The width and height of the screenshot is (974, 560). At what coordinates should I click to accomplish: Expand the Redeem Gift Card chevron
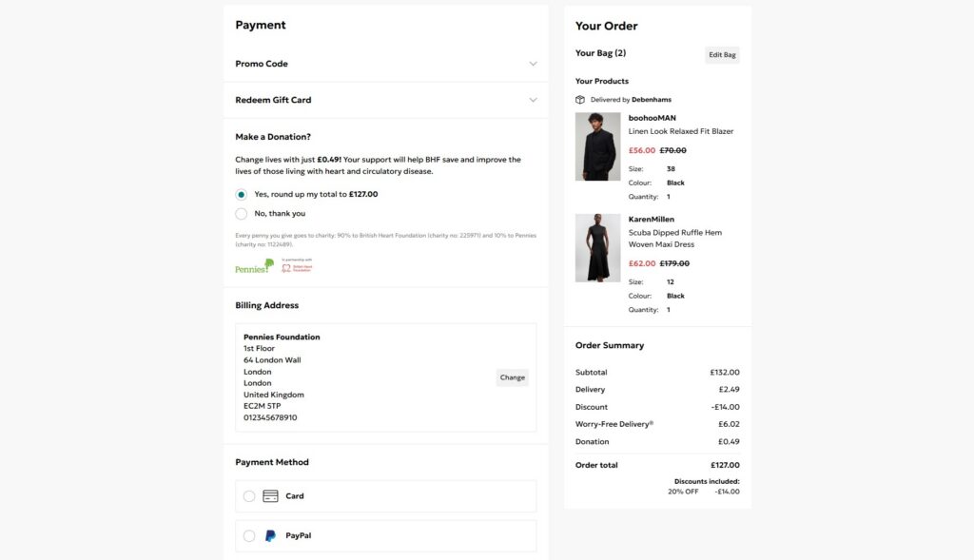point(533,100)
